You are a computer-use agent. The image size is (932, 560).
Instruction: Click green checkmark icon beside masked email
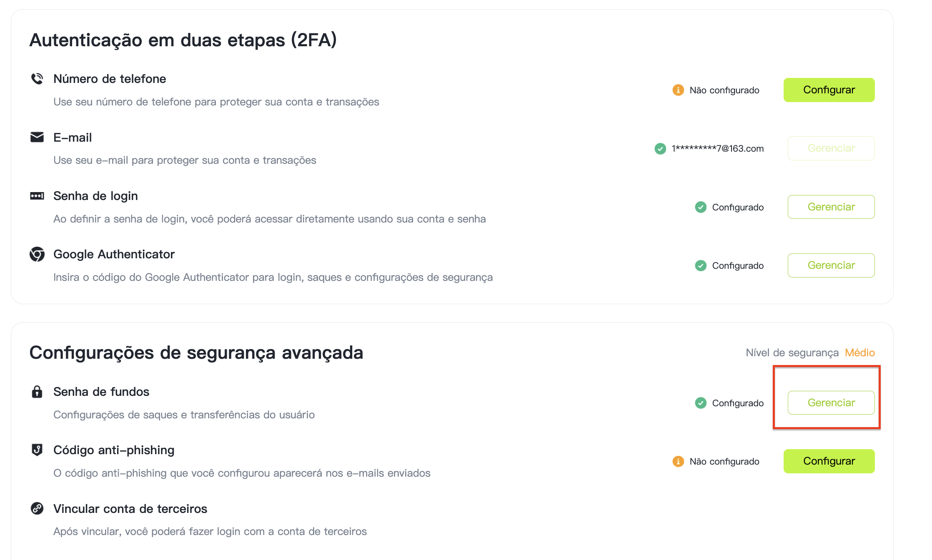660,148
